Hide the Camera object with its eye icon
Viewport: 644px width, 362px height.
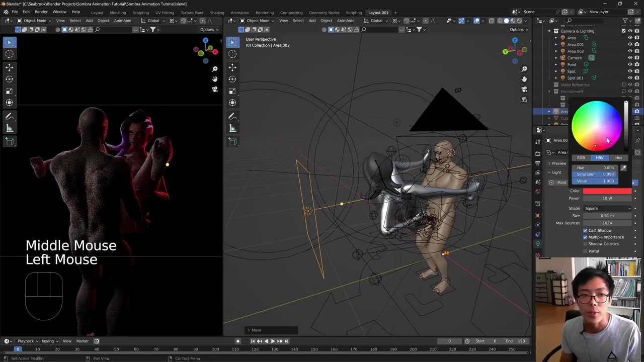tap(630, 58)
